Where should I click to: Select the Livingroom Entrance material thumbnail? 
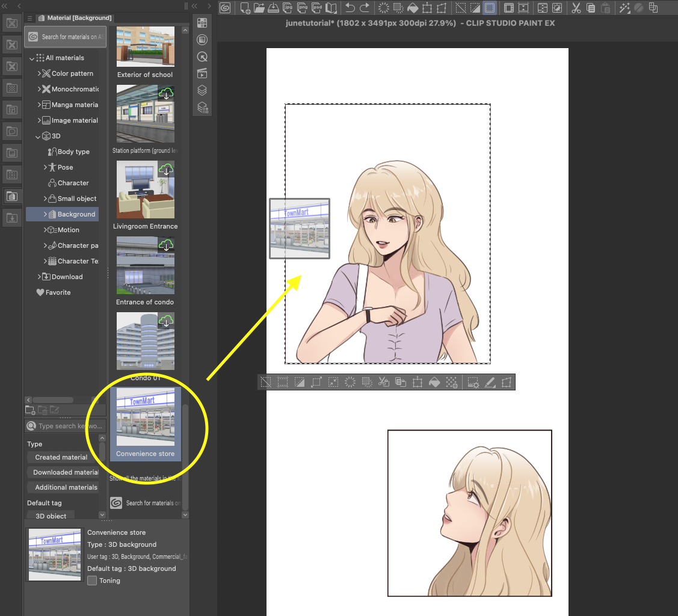tap(146, 189)
